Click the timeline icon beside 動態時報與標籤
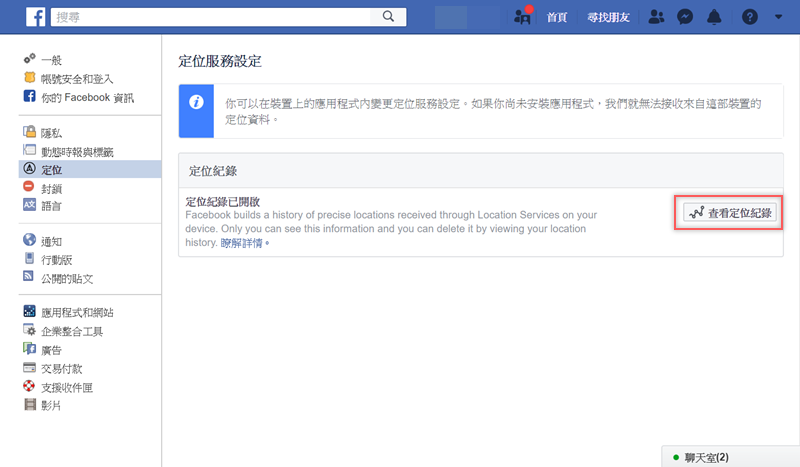 pos(30,150)
